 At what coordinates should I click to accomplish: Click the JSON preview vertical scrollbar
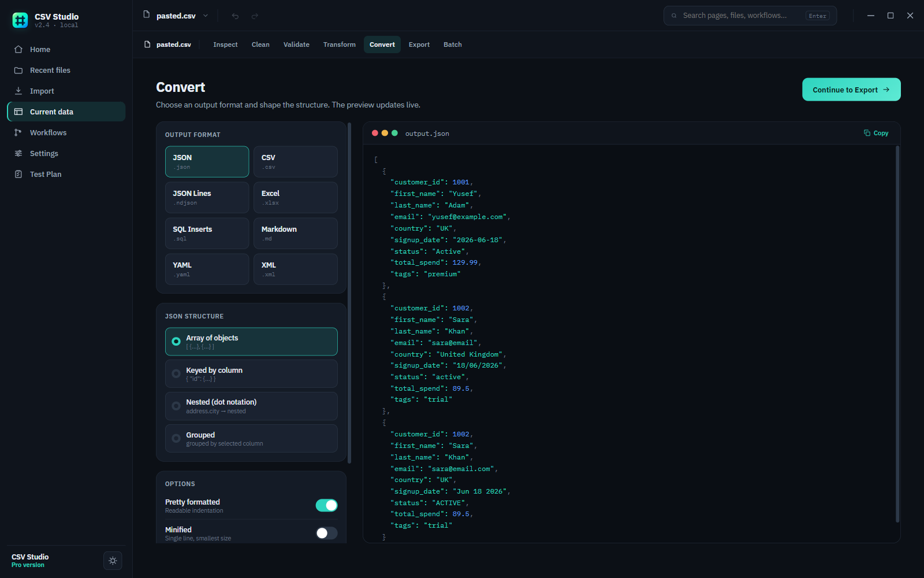tap(897, 334)
